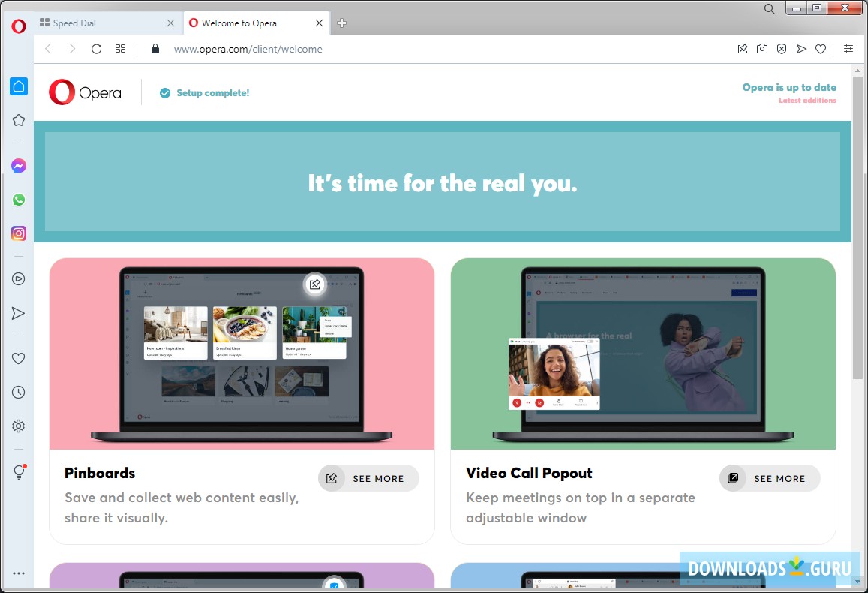The width and height of the screenshot is (868, 593).
Task: Open the Player sidebar icon
Action: point(19,279)
